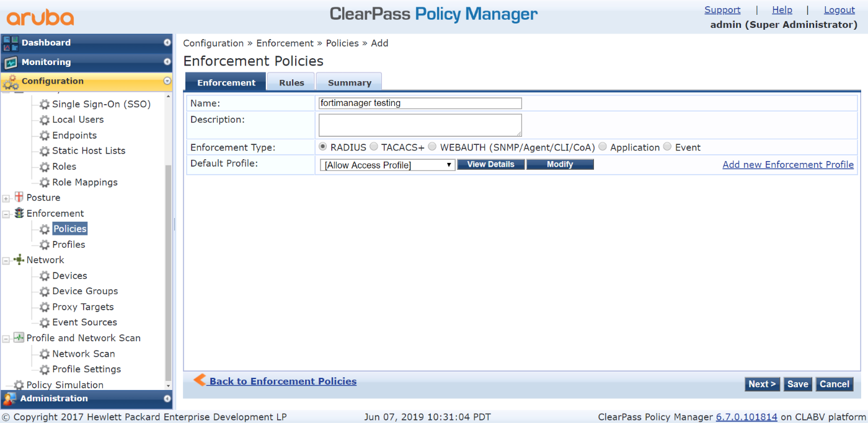
Task: Open the Monitoring menu
Action: pos(87,62)
